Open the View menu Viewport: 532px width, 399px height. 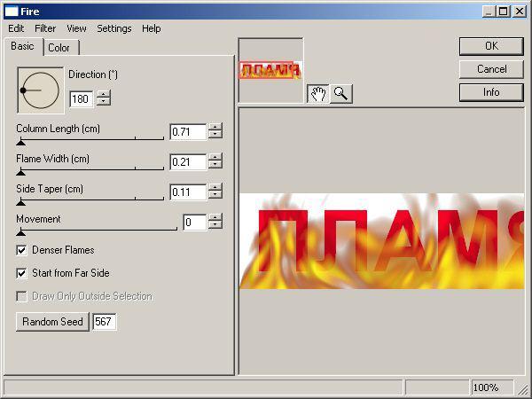(76, 28)
